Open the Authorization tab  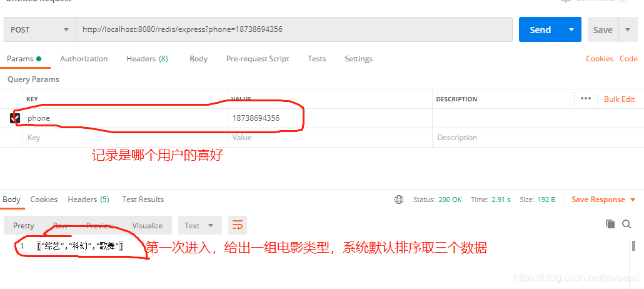click(x=84, y=59)
